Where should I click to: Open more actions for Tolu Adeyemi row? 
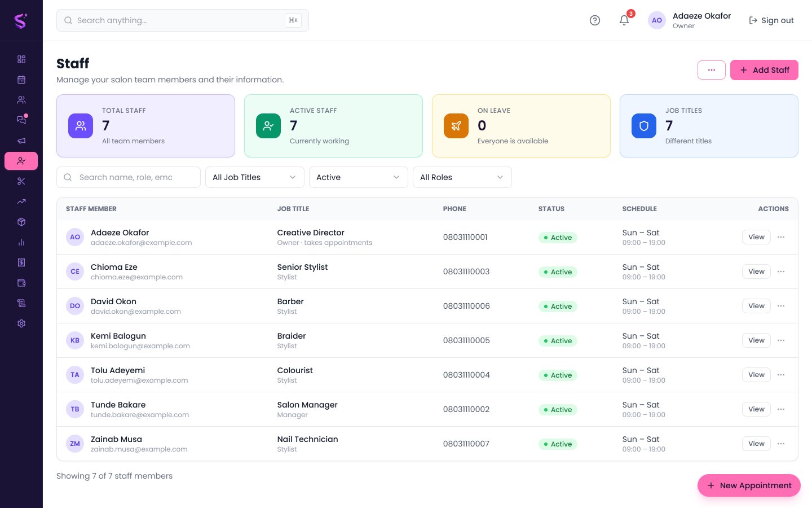click(781, 375)
